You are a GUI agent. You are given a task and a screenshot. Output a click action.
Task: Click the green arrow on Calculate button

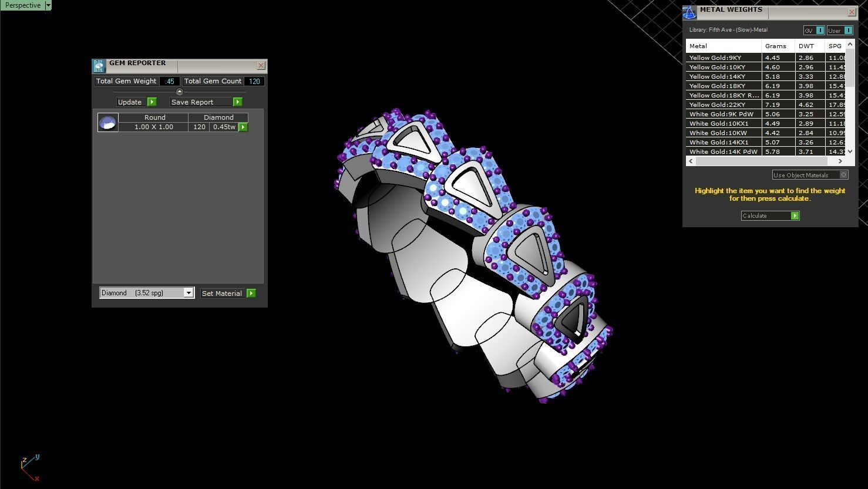[795, 215]
